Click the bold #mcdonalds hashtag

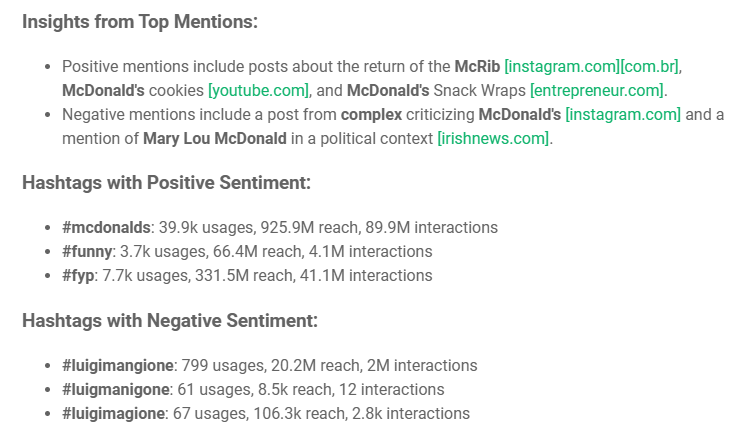pyautogui.click(x=106, y=228)
